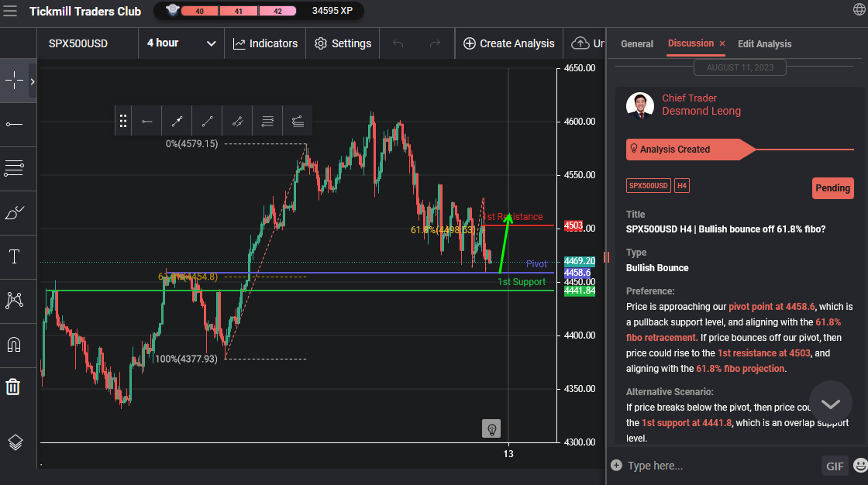Pick the horizontal ray in floating toolbar
Image resolution: width=868 pixels, height=485 pixels.
[146, 121]
